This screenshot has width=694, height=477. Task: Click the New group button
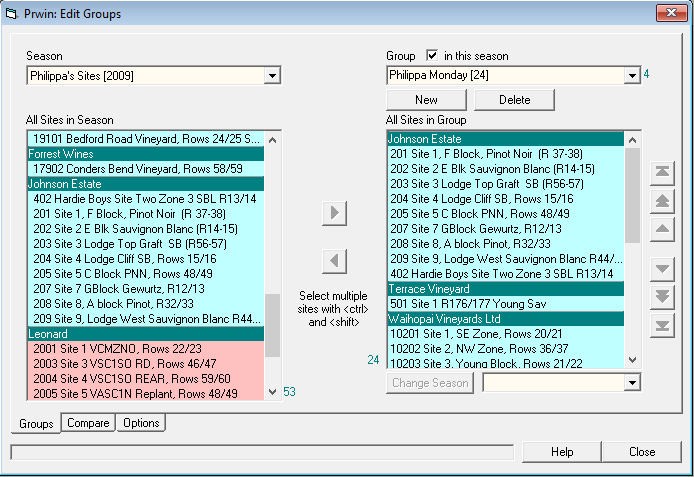pos(426,100)
